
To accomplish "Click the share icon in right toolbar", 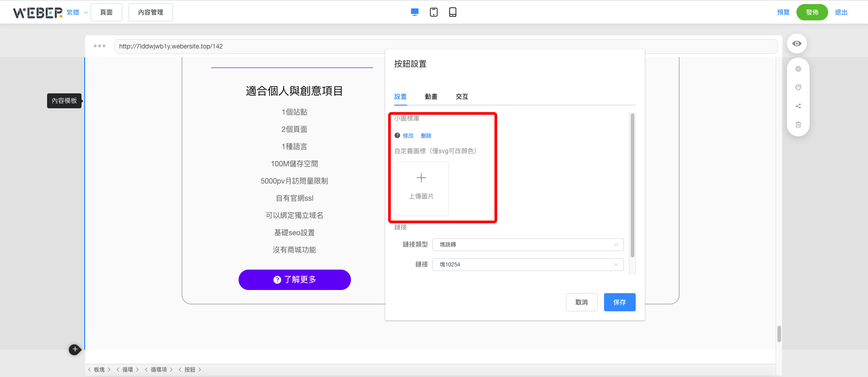I will [798, 106].
